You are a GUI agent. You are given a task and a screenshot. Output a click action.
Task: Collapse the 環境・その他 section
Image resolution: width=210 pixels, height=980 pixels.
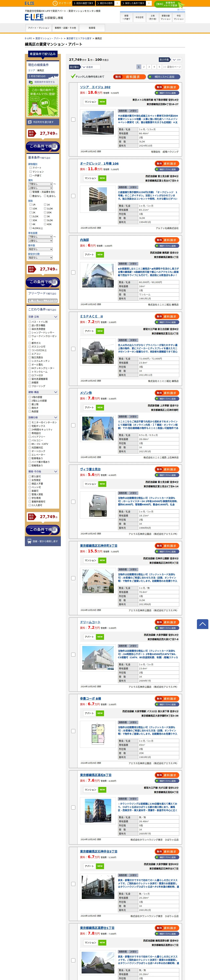(43, 472)
